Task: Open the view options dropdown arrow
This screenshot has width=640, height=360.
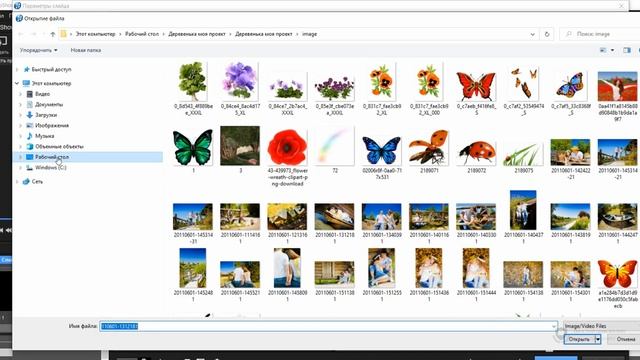Action: click(x=612, y=50)
